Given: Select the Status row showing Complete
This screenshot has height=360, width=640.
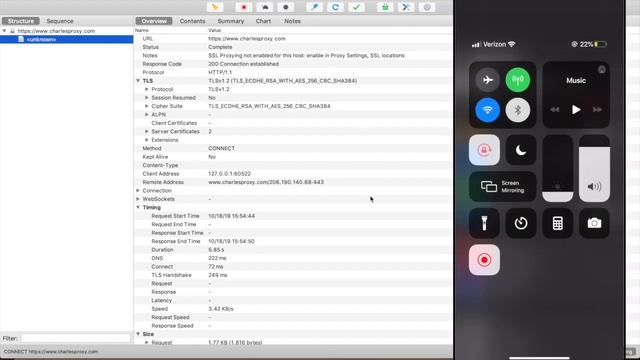Looking at the screenshot, I should 293,47.
